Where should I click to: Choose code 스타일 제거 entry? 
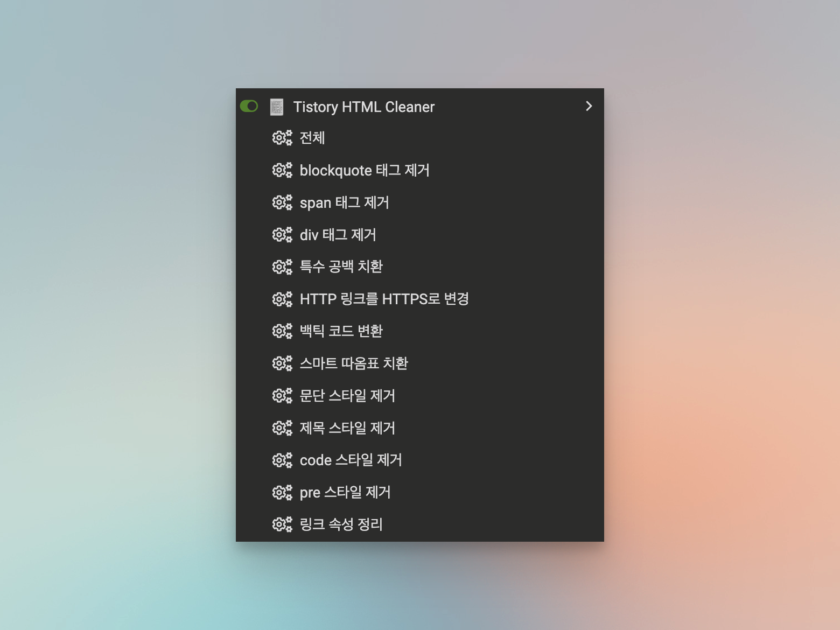coord(351,460)
